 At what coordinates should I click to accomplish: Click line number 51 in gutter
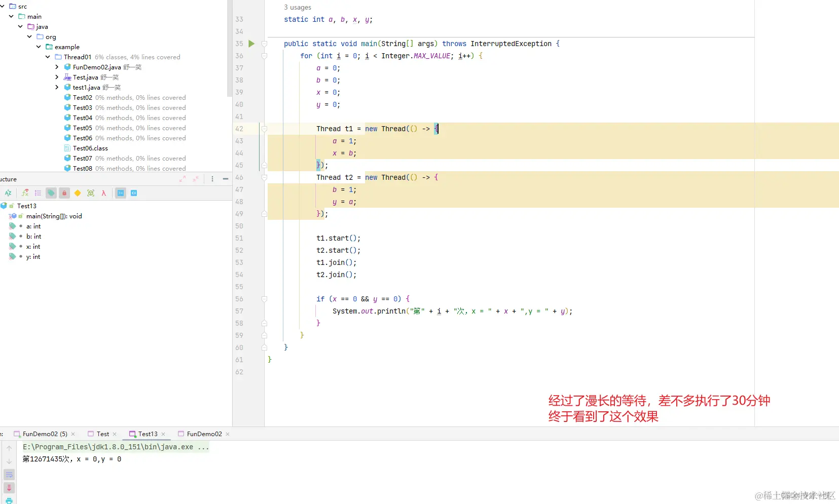coord(239,238)
